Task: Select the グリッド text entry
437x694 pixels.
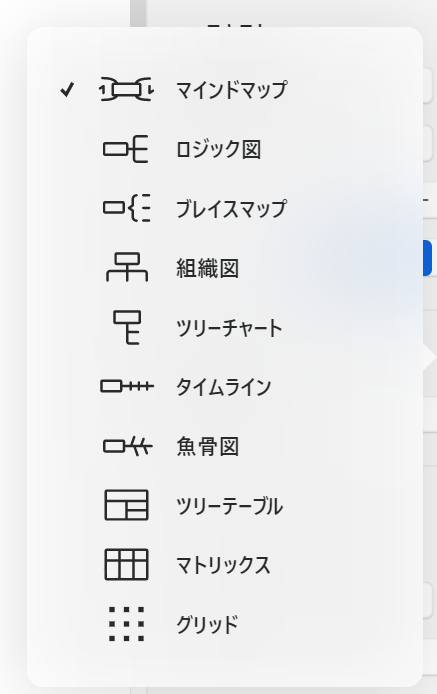Action: point(207,625)
